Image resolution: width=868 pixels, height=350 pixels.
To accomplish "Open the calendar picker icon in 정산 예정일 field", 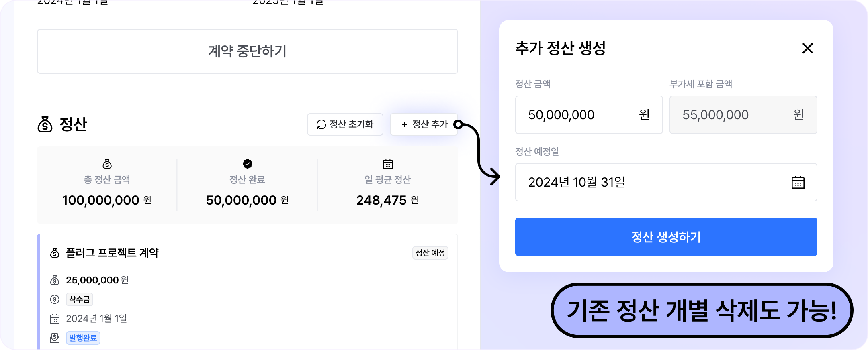I will click(798, 182).
